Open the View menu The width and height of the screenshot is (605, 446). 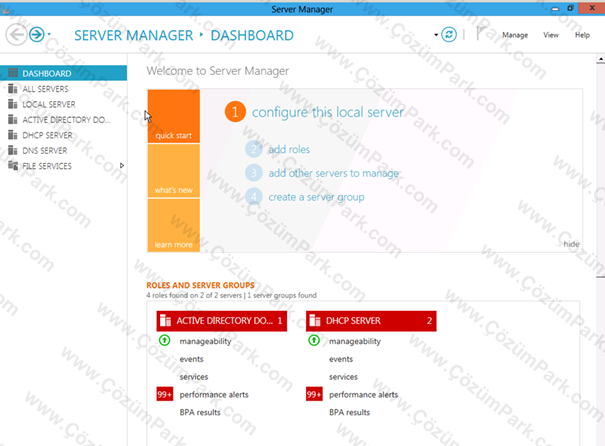click(551, 35)
